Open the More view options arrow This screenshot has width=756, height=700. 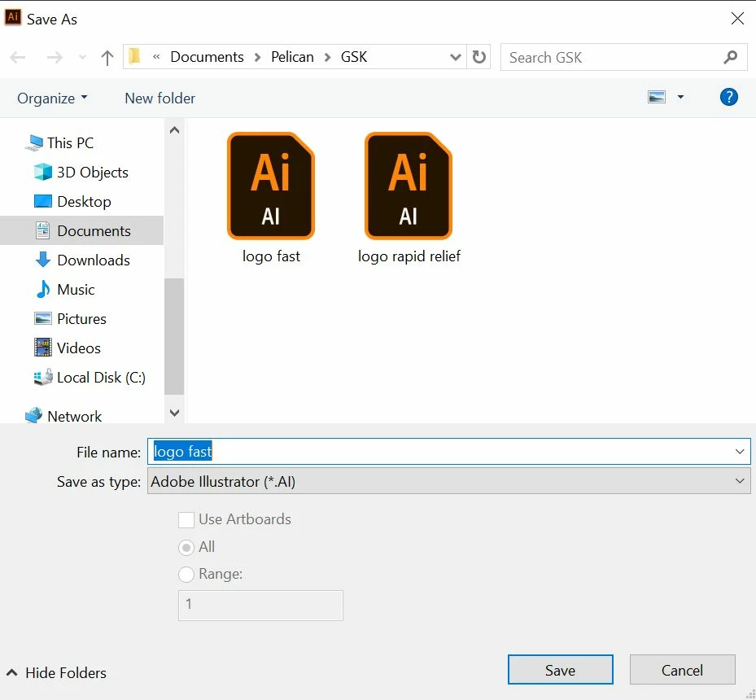(680, 97)
